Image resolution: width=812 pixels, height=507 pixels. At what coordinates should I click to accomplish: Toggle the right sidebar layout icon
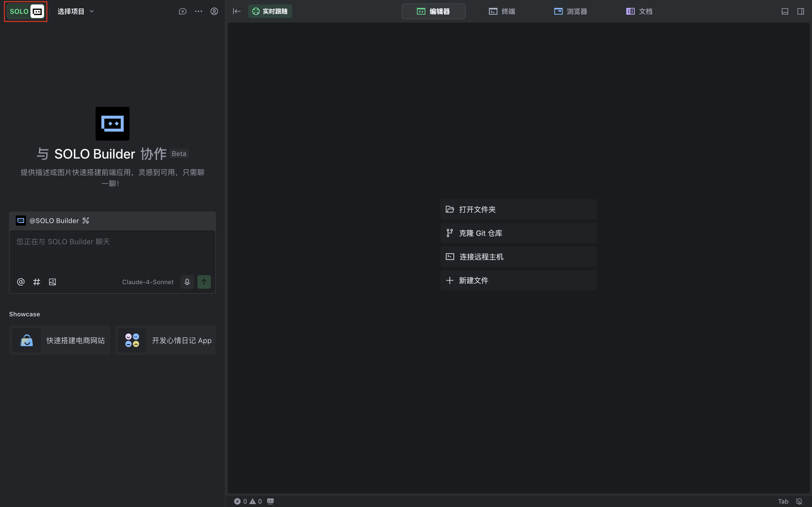point(801,11)
